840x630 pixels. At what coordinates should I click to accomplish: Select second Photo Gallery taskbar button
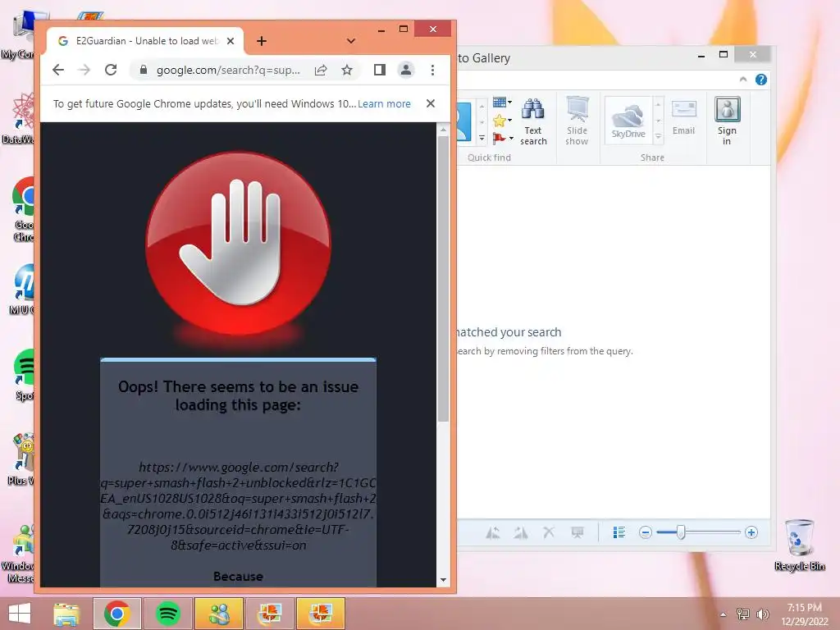(x=321, y=614)
